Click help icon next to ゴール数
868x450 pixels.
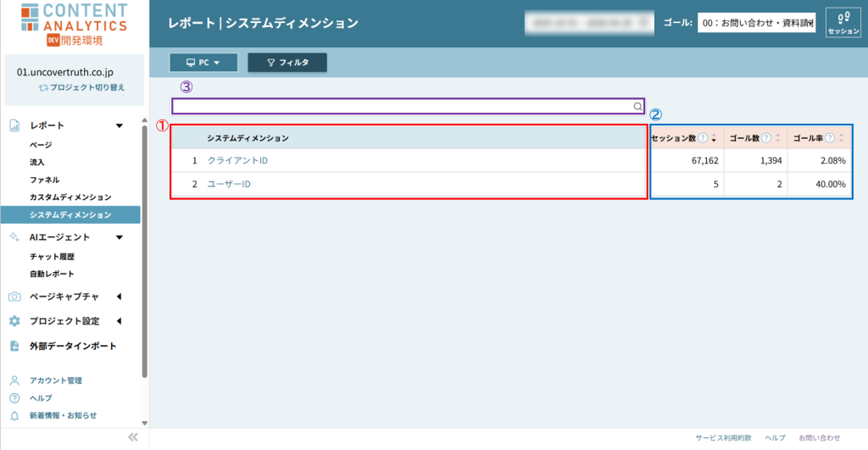click(x=765, y=138)
